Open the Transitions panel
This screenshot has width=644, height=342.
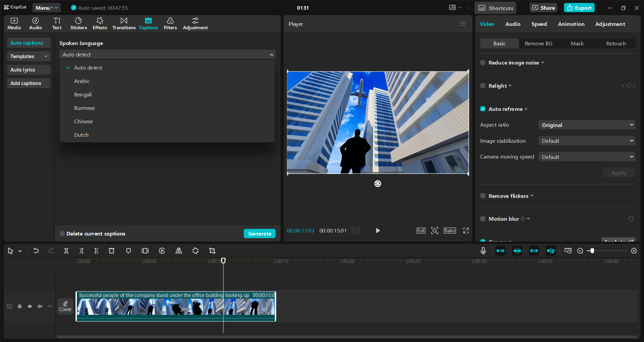point(124,24)
